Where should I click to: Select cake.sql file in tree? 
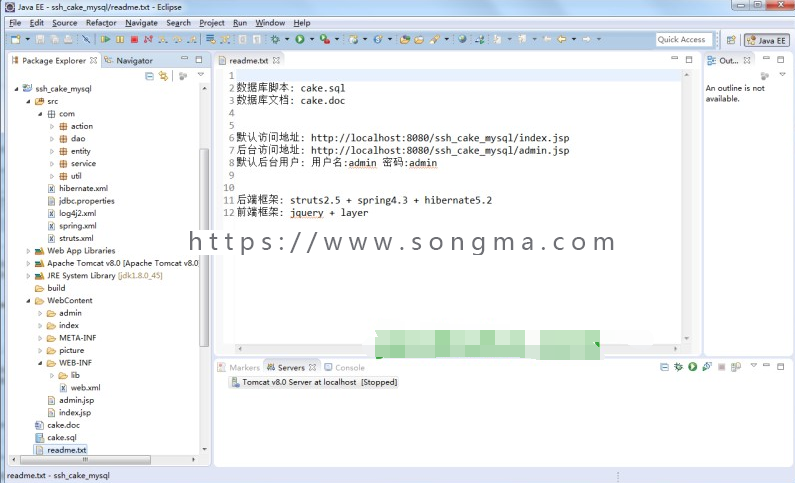click(x=56, y=437)
